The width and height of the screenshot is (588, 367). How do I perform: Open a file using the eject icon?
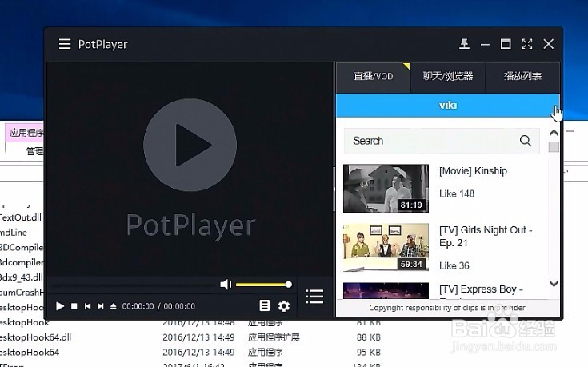coord(114,306)
